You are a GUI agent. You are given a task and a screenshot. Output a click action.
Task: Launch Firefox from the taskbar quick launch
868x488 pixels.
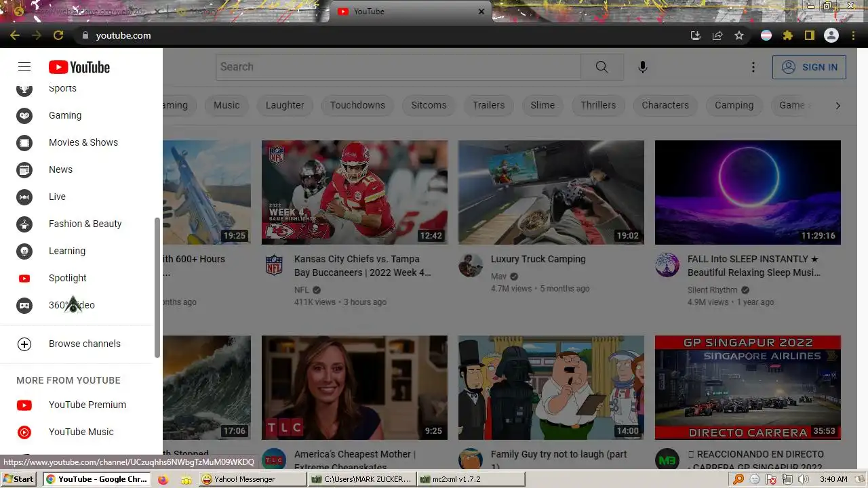[x=163, y=479]
